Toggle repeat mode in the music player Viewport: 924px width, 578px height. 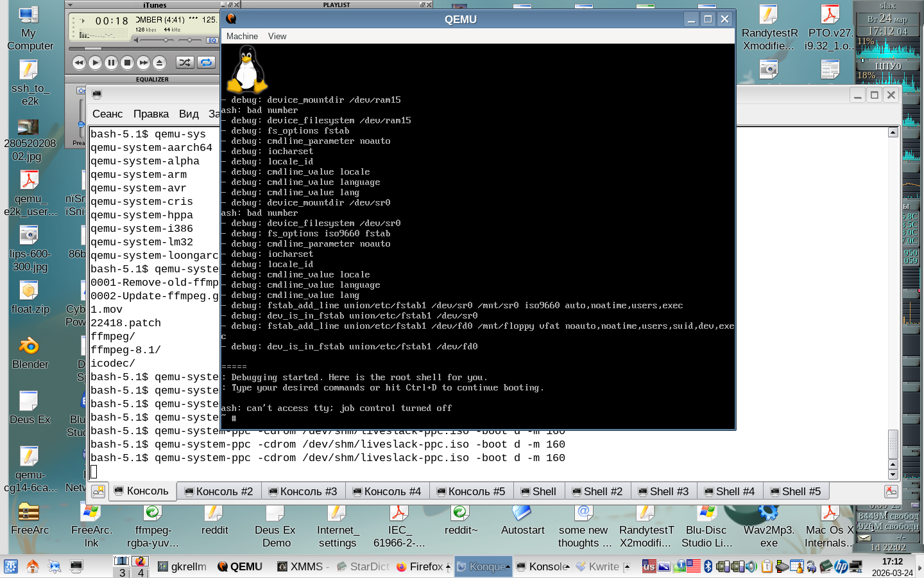coord(206,62)
